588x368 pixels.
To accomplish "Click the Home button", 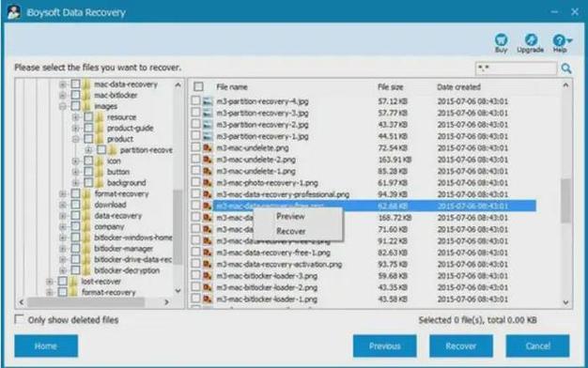I will (46, 345).
